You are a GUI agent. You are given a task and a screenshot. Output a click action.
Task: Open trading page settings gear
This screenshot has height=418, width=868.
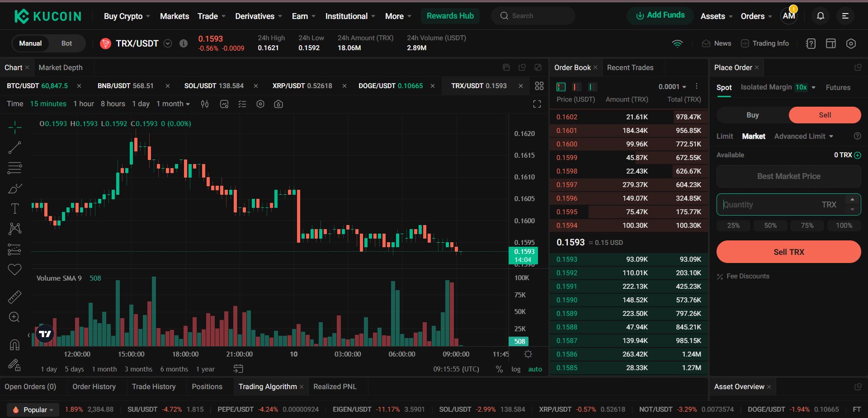coord(851,43)
